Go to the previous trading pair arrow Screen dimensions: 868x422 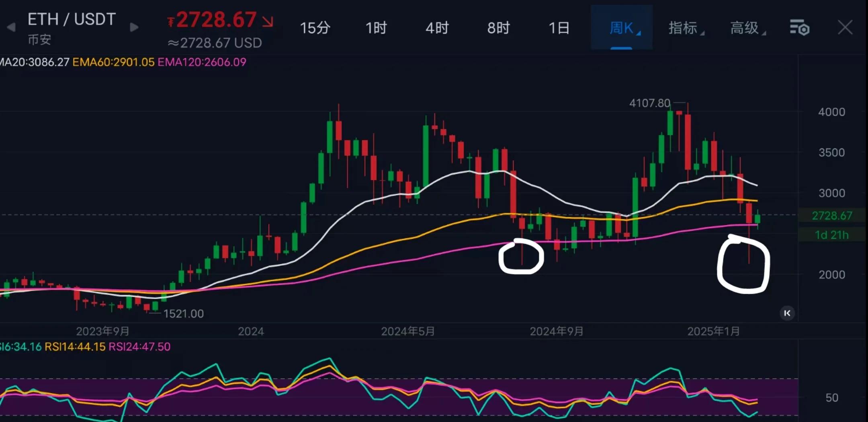point(11,27)
